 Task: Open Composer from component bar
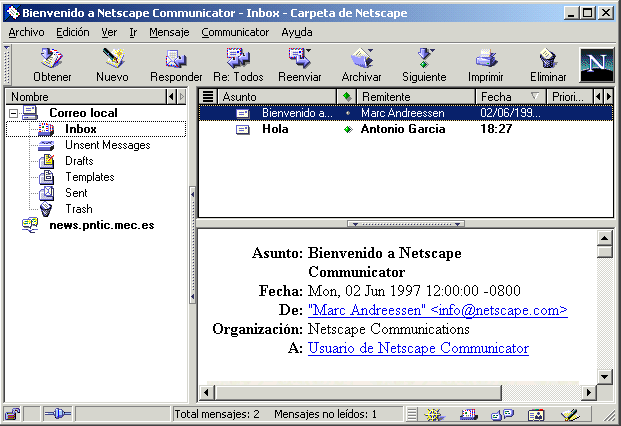pos(570,415)
